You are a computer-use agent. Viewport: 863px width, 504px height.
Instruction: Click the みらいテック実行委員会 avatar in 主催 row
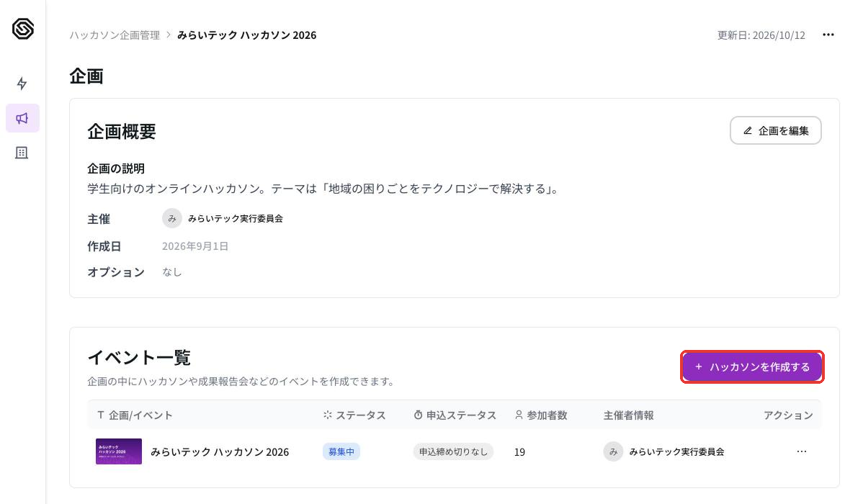coord(172,218)
